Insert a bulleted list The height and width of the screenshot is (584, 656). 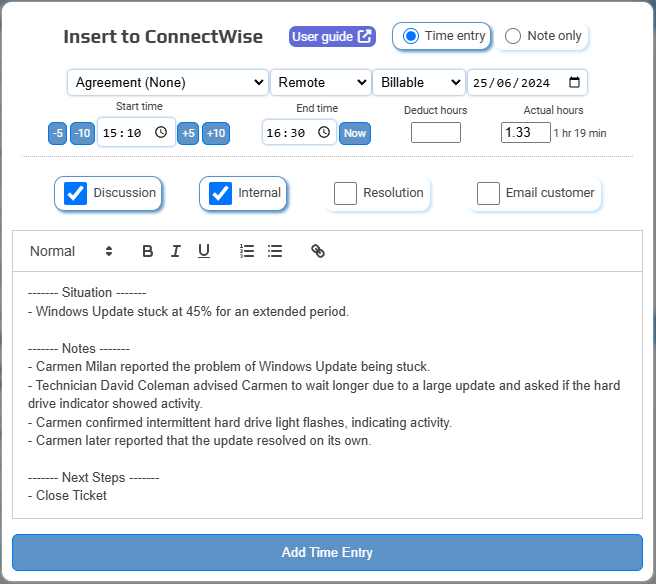pyautogui.click(x=275, y=251)
